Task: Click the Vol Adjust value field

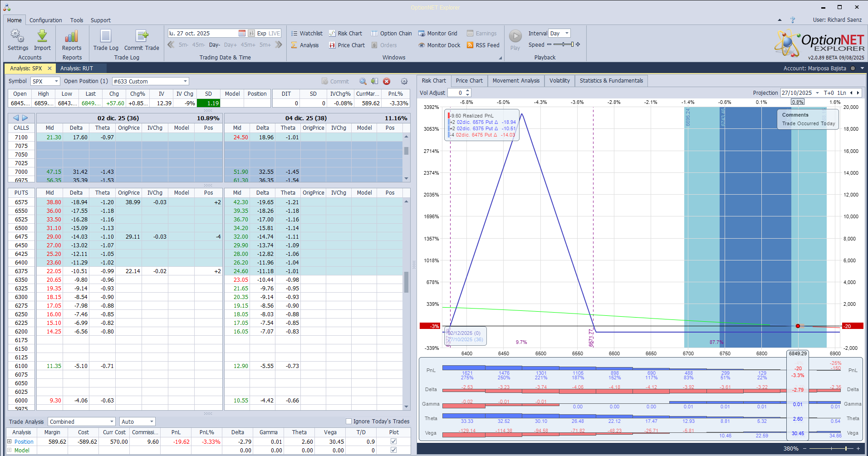Action: point(456,93)
